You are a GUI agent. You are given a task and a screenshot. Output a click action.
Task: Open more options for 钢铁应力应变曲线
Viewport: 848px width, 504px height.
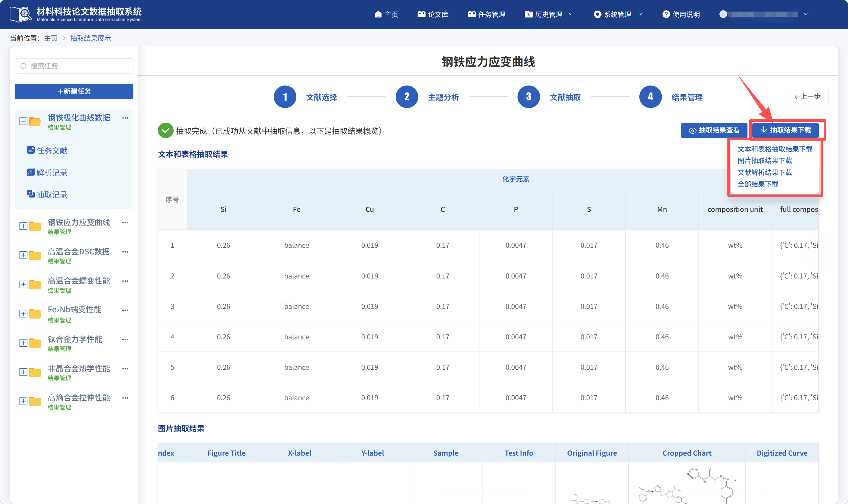125,222
